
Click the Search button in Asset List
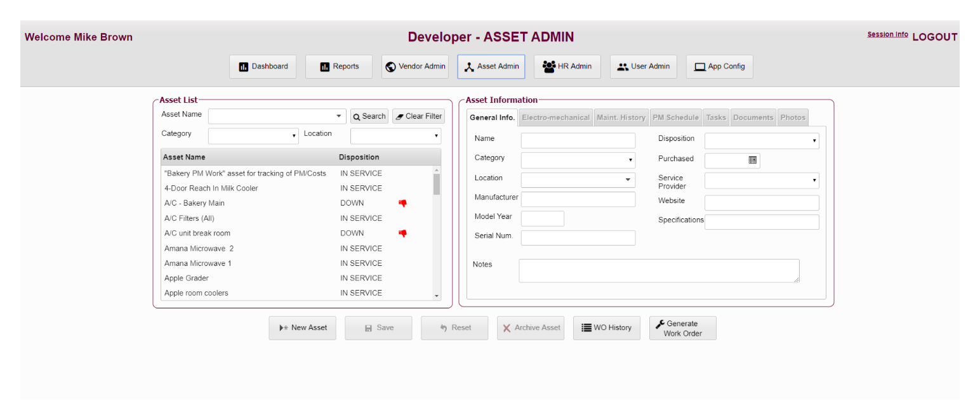click(x=369, y=116)
